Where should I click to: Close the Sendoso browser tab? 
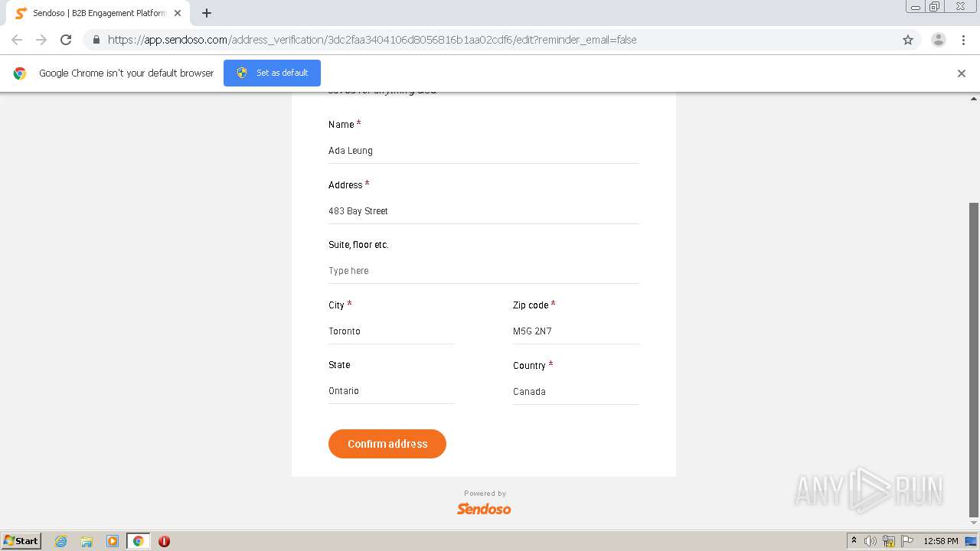[178, 13]
